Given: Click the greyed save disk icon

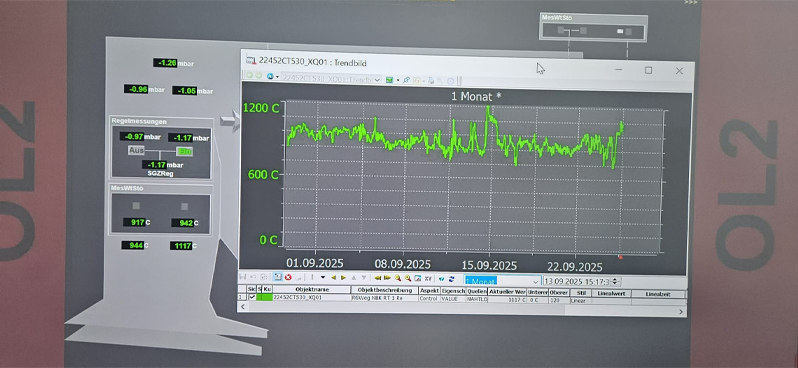Looking at the screenshot, I should (x=243, y=276).
